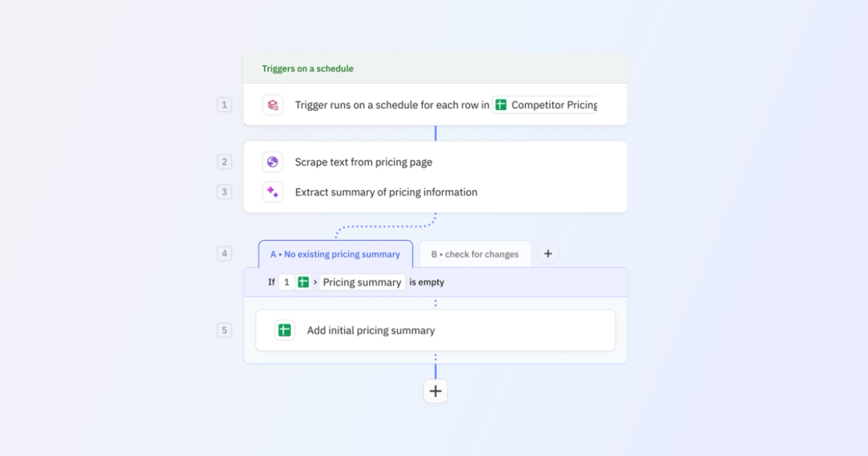
Task: Click the globe icon for scraping text
Action: click(272, 162)
